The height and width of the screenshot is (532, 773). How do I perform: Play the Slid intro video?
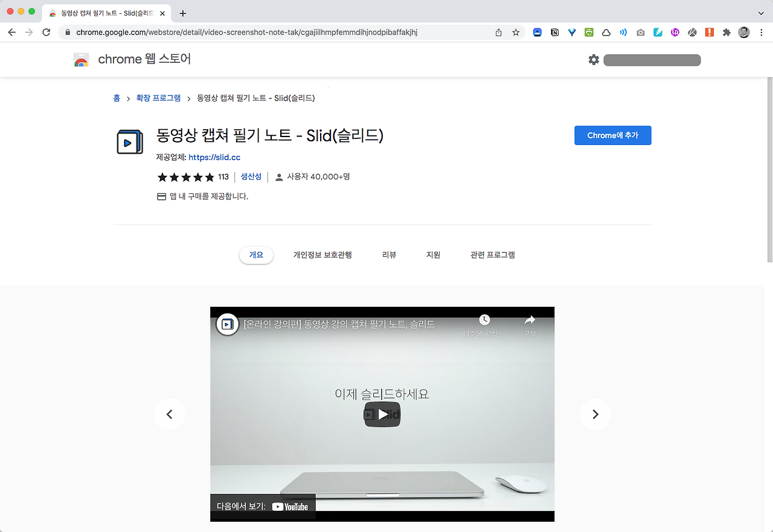pos(382,414)
